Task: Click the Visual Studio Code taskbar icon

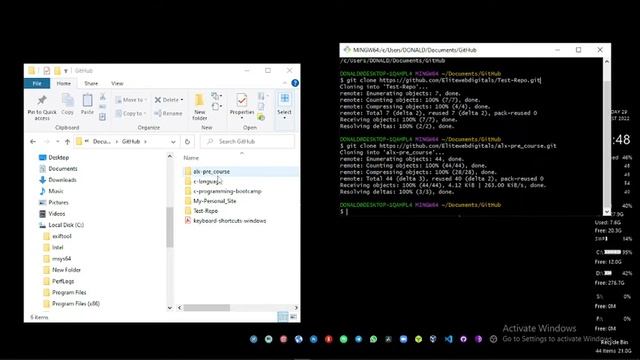Action: [x=449, y=339]
